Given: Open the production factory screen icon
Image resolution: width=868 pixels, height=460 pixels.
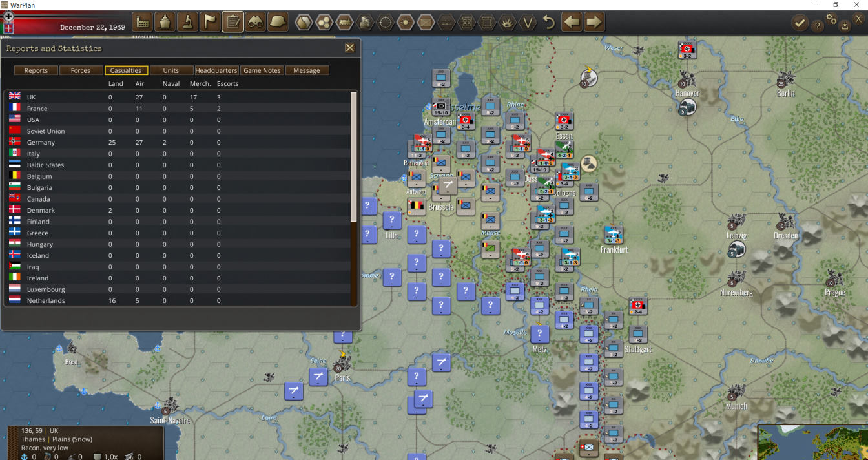Looking at the screenshot, I should click(x=143, y=22).
